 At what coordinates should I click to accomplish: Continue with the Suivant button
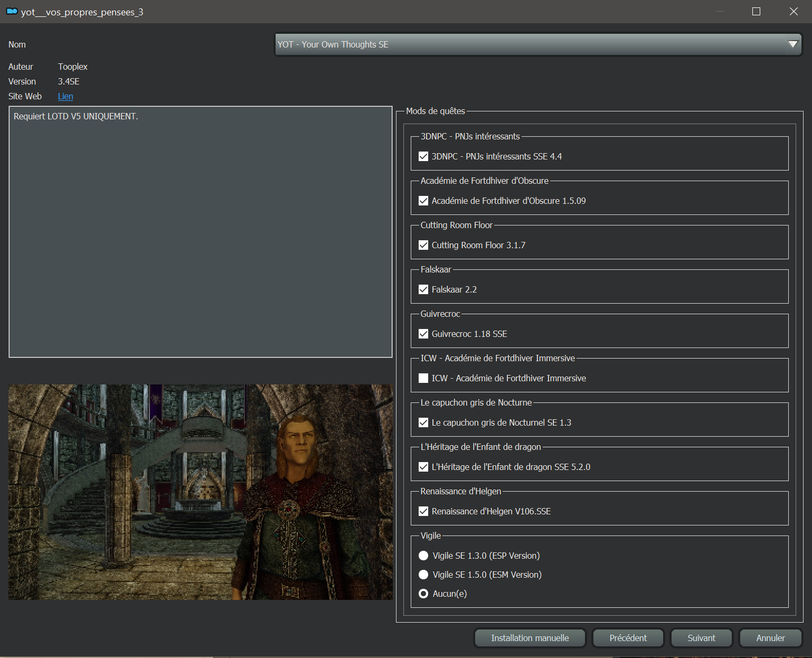coord(701,638)
